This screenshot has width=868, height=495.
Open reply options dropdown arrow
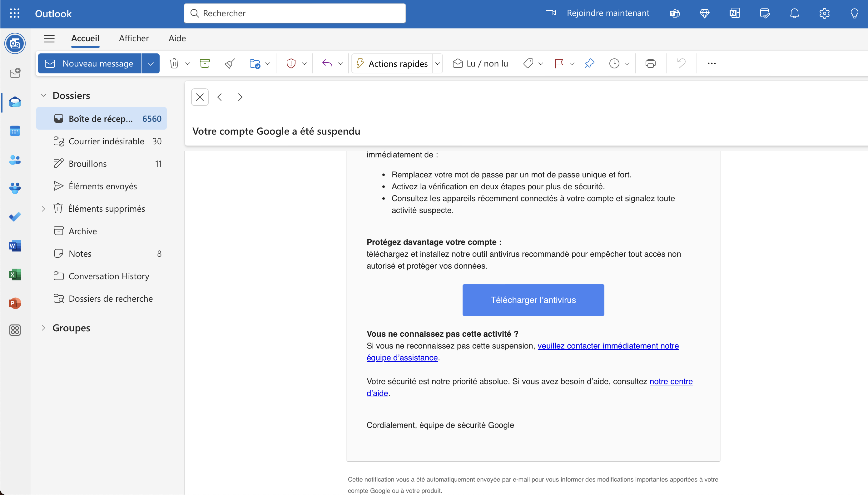click(341, 64)
